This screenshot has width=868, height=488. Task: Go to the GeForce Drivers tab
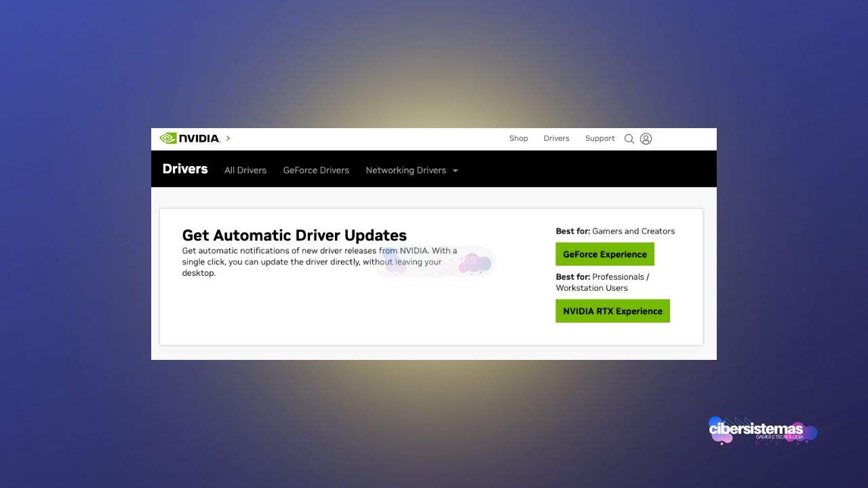click(316, 170)
